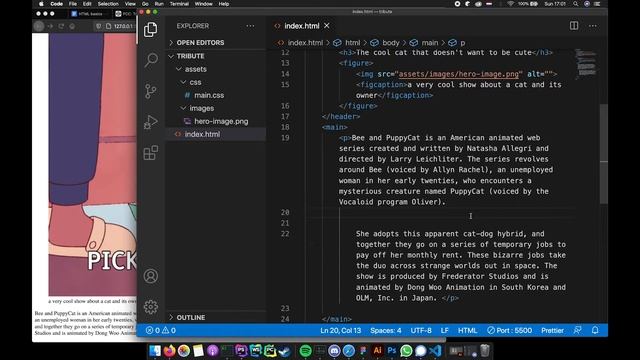Open the View menu

[130, 4]
